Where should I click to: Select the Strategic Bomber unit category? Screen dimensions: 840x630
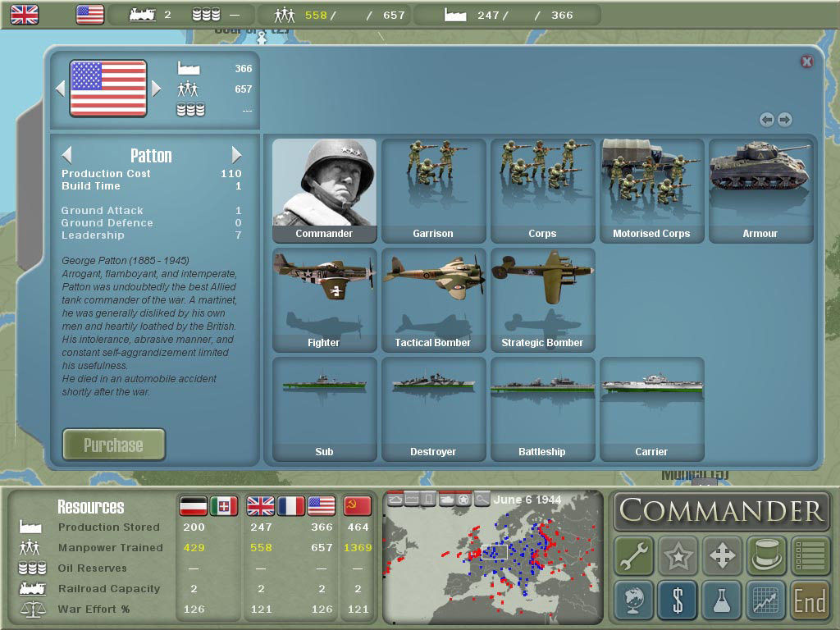(542, 299)
